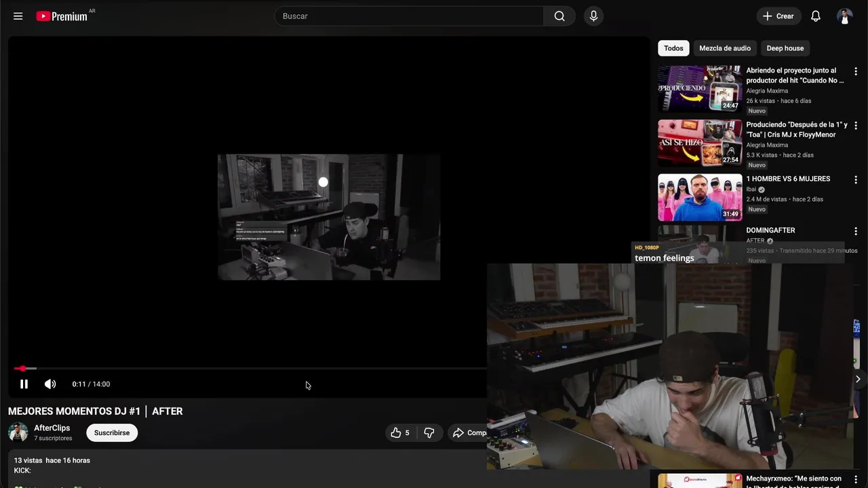The image size is (868, 488).
Task: Open notifications bell
Action: point(816,16)
